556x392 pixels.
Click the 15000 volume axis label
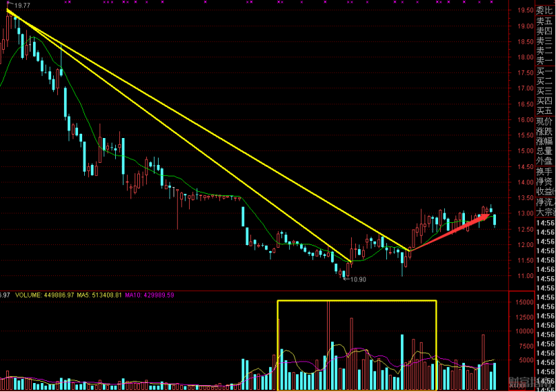525,302
